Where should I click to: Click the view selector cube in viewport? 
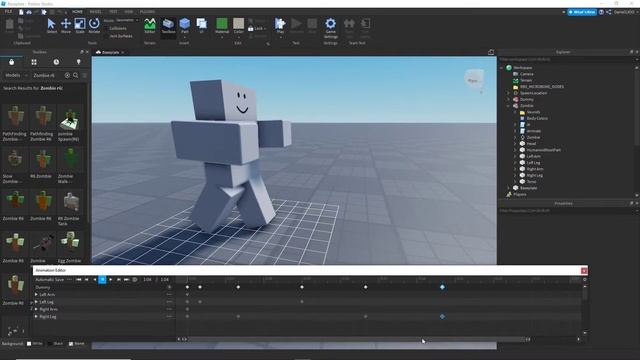pyautogui.click(x=474, y=79)
